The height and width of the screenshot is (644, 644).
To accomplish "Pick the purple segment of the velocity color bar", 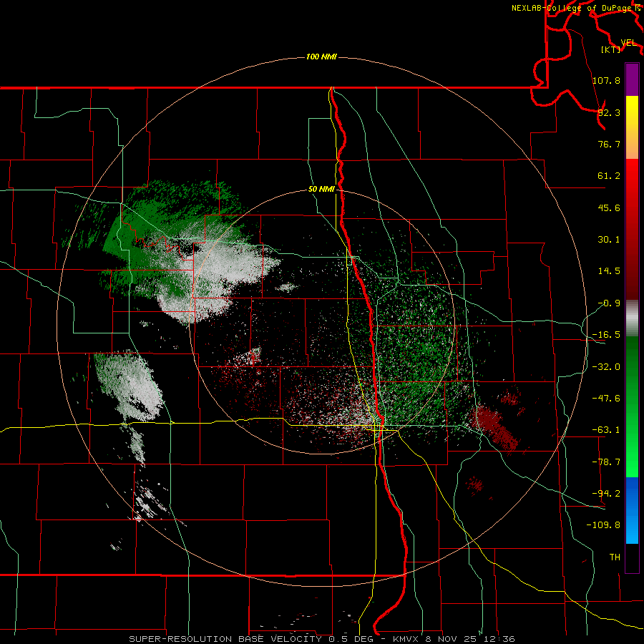I will pyautogui.click(x=632, y=79).
